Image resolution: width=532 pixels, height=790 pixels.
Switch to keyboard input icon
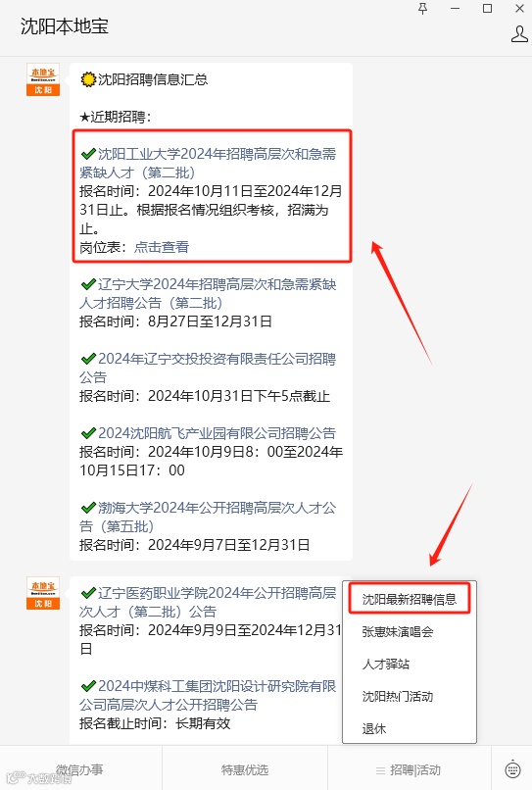point(512,768)
